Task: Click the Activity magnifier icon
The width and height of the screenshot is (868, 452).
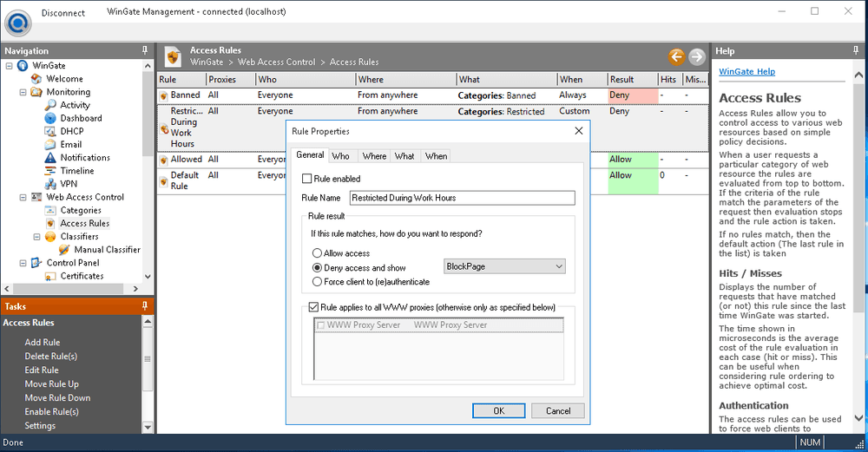Action: 50,105
